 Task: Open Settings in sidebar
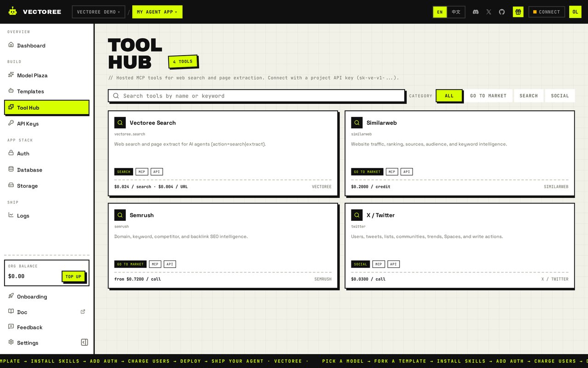41,343
